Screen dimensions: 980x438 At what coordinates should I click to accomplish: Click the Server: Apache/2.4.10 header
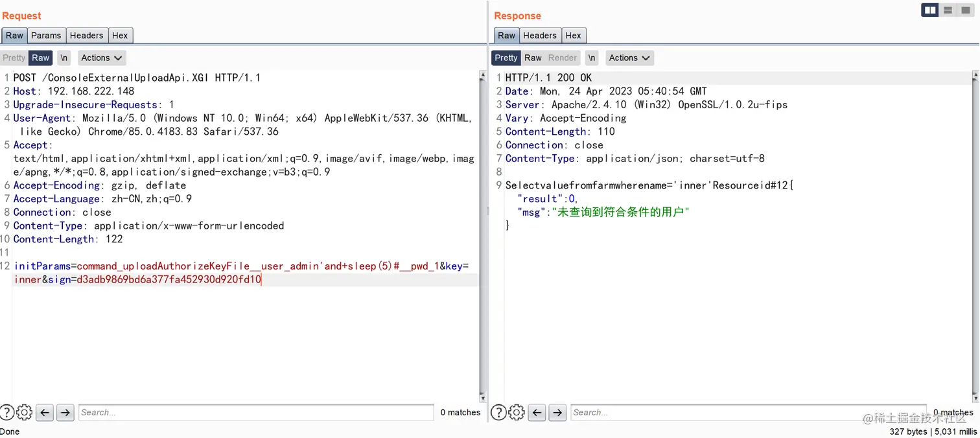coord(646,105)
